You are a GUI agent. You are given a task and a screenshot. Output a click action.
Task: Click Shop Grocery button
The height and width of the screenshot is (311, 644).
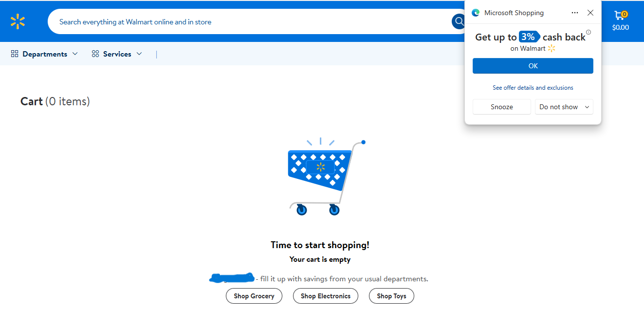[x=254, y=296]
